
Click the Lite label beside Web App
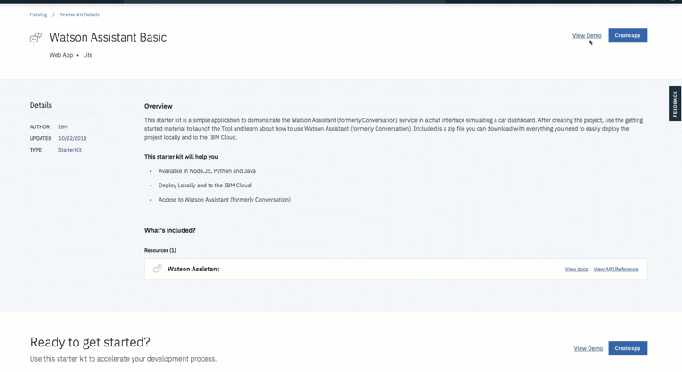click(87, 55)
